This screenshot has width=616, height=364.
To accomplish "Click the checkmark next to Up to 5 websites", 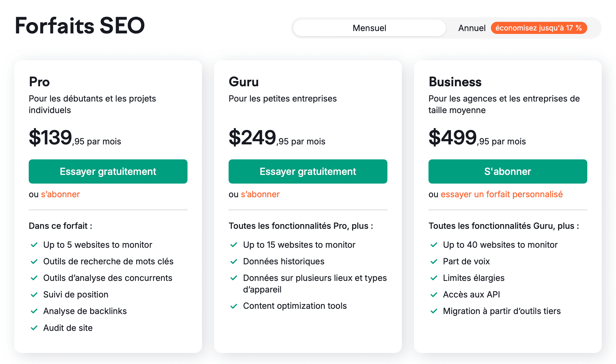I will pyautogui.click(x=34, y=245).
